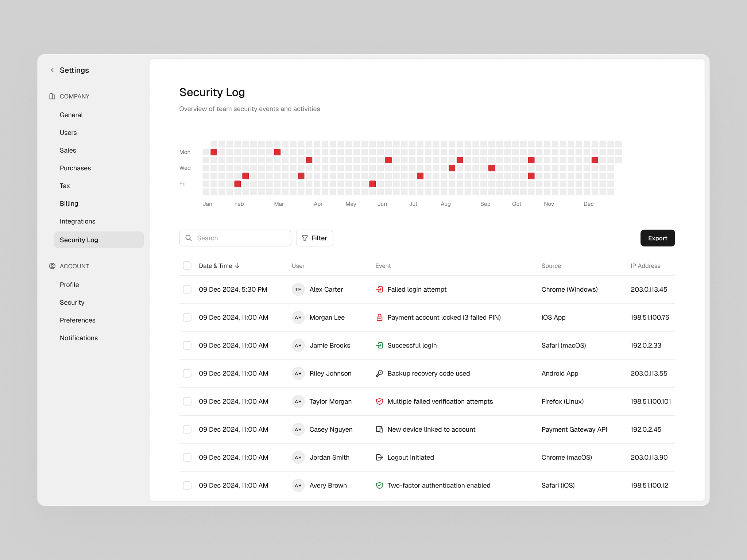The image size is (747, 560).
Task: Open the Filter options
Action: 314,238
